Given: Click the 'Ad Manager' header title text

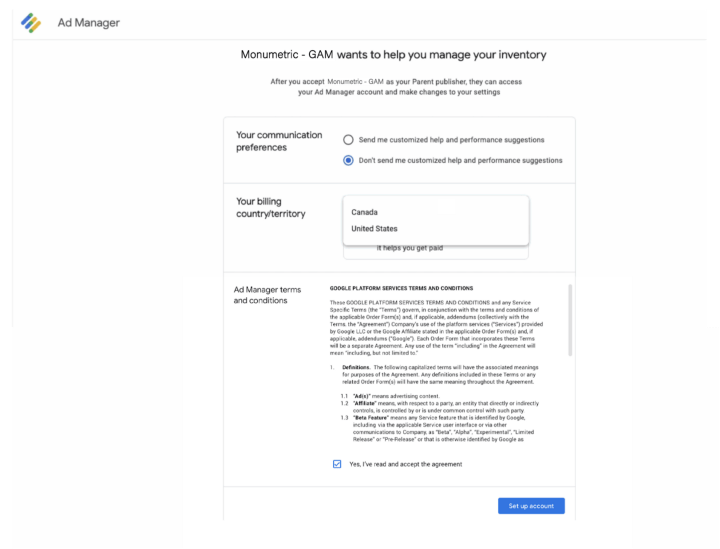Looking at the screenshot, I should pyautogui.click(x=89, y=22).
